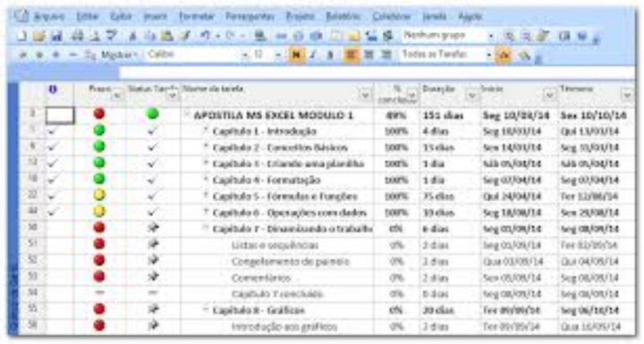644x344 pixels.
Task: Click the Save disk icon in toolbar
Action: pyautogui.click(x=56, y=36)
